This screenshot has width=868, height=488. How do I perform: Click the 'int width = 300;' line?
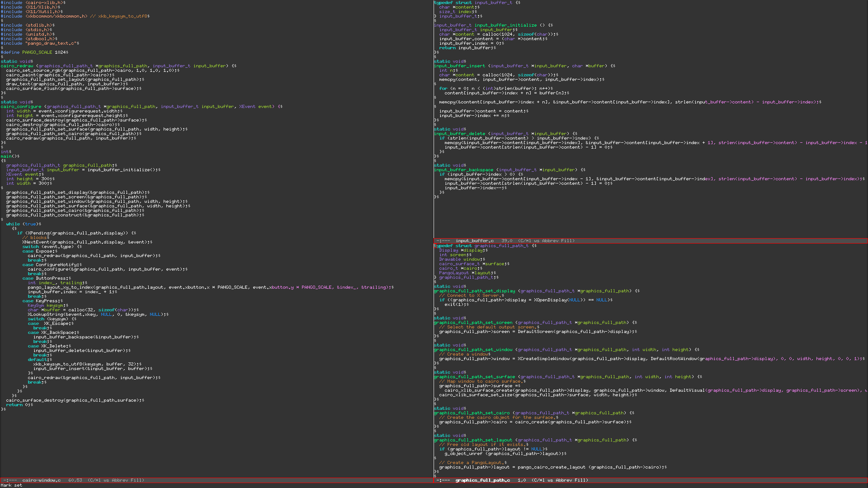29,183
